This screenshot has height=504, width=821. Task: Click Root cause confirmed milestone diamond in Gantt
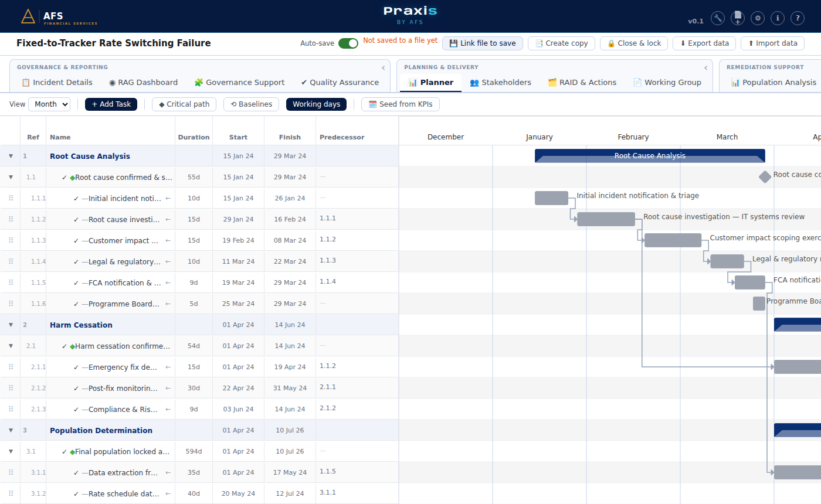[765, 177]
